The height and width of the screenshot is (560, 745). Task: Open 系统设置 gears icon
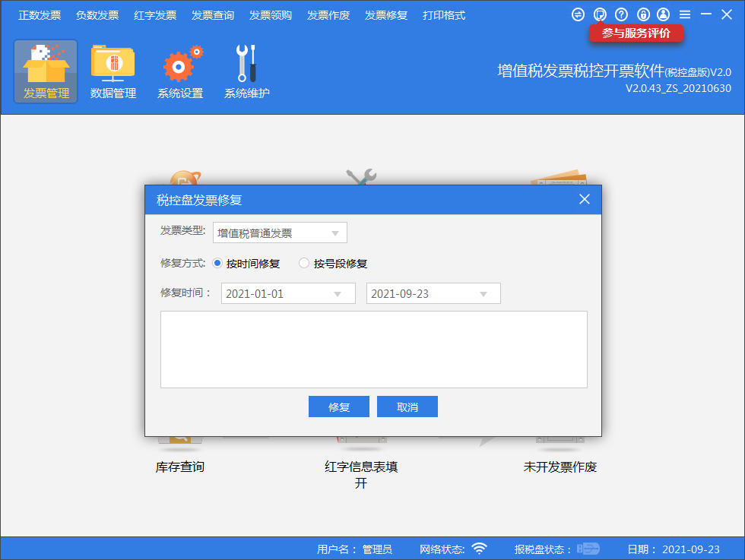pyautogui.click(x=180, y=71)
